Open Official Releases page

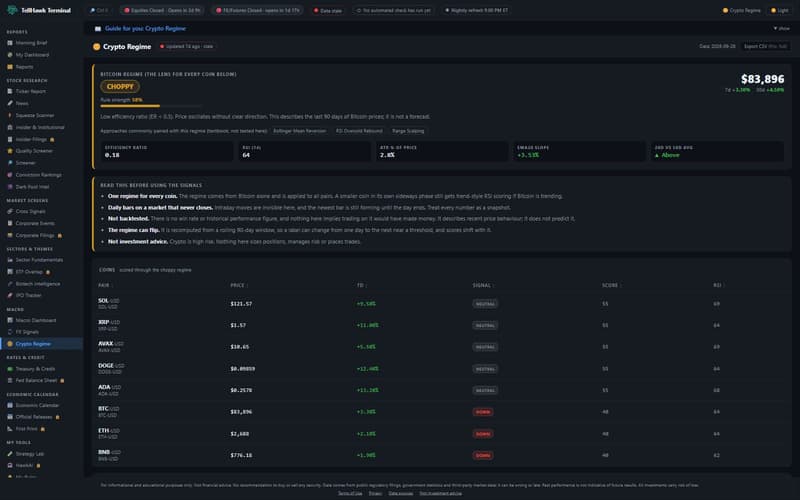(34, 417)
